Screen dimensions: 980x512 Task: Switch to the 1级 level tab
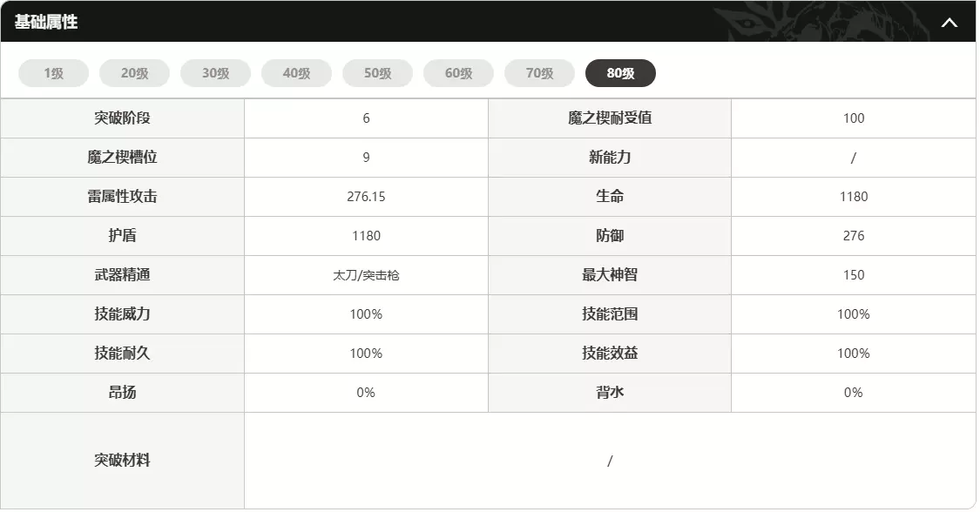(x=53, y=74)
